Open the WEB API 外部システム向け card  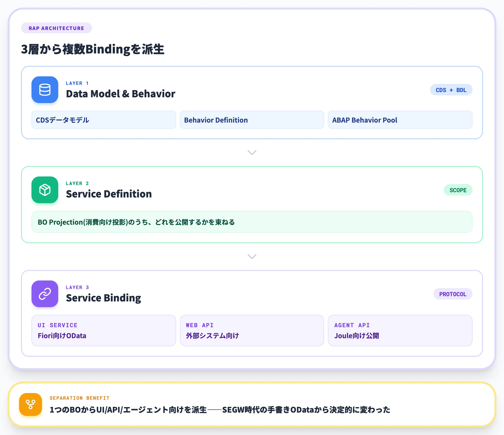point(252,331)
